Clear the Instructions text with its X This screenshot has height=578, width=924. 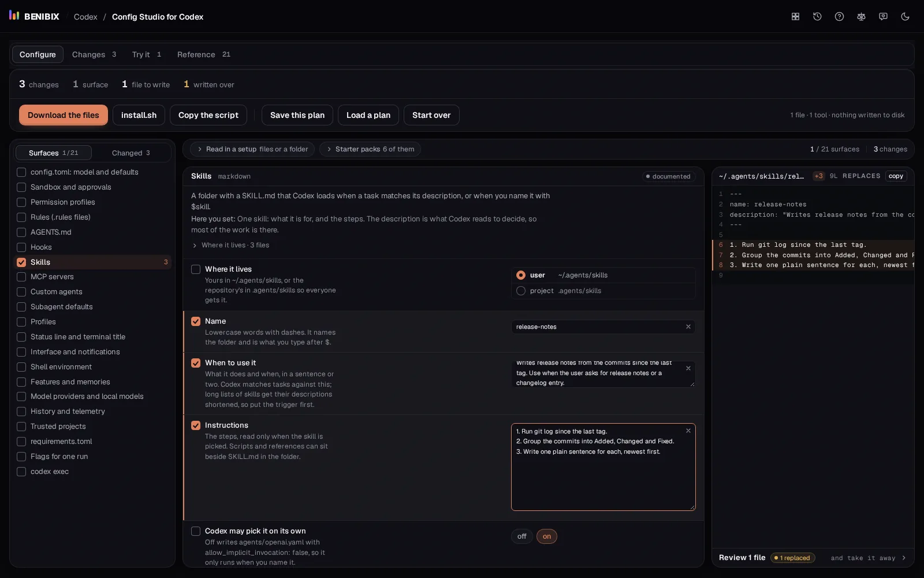click(688, 431)
